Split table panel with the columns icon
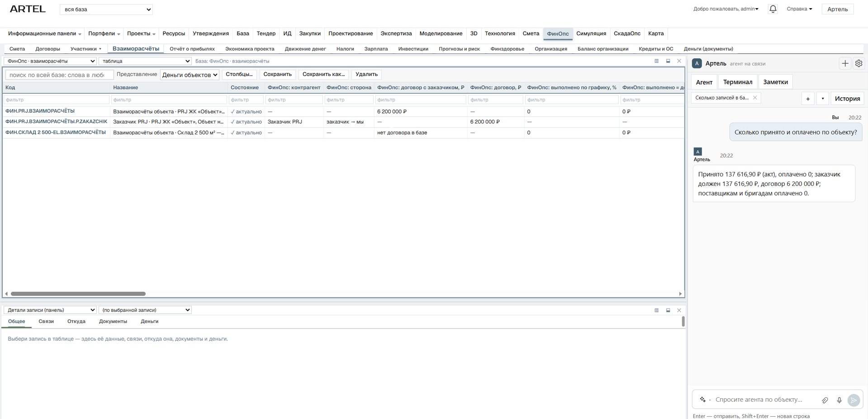Screen dimensions: 868x419 coord(656,61)
